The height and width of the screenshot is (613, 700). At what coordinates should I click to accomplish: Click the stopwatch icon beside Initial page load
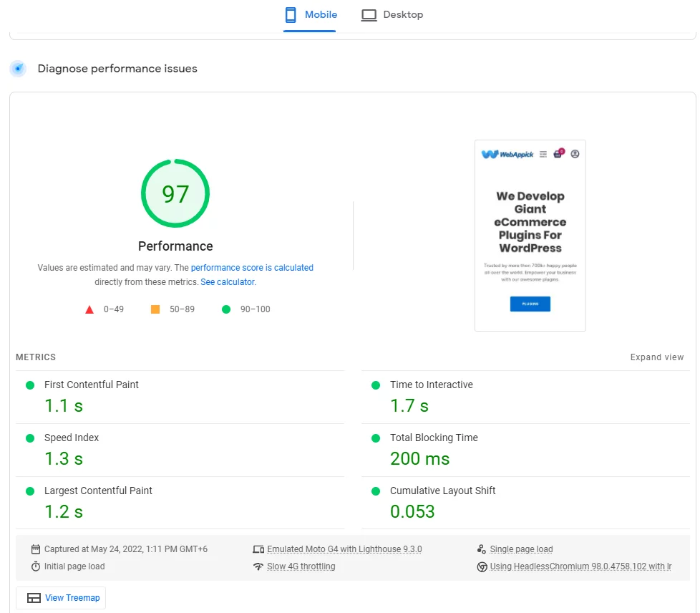pos(36,566)
